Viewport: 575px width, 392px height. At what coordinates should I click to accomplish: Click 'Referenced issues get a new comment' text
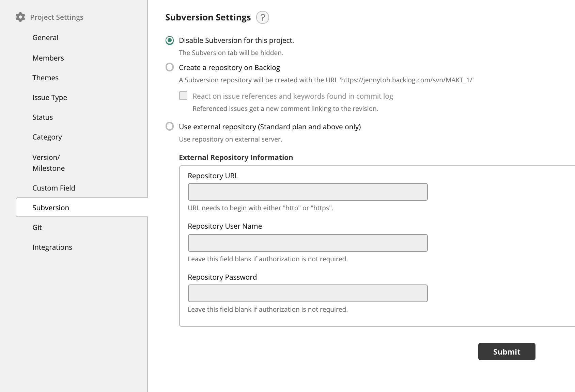[x=285, y=109]
